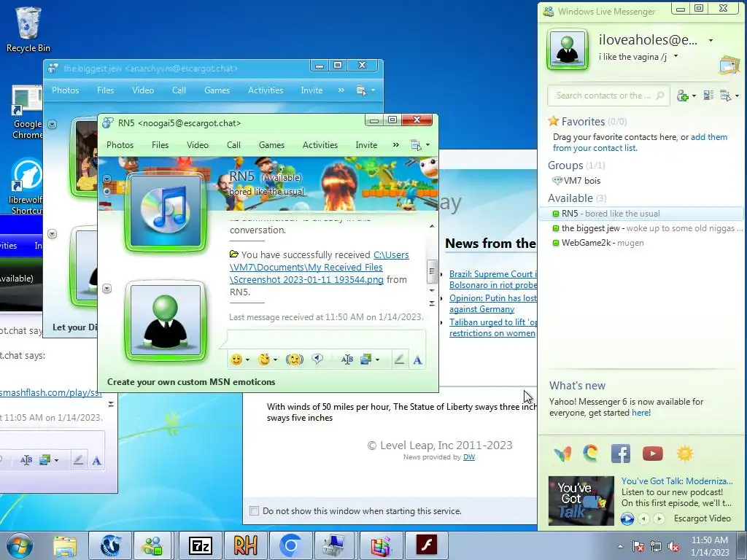
Task: Open Resource Hacker icon on the taskbar
Action: [x=245, y=545]
